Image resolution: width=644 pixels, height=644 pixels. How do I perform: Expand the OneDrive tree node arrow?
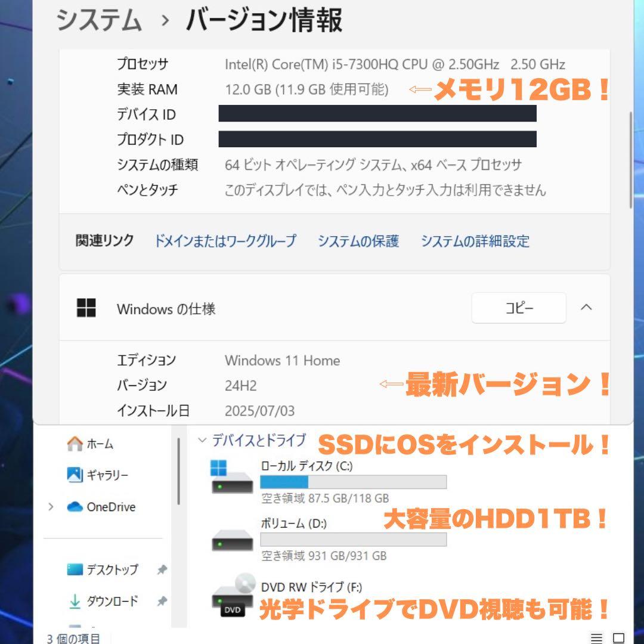click(51, 507)
